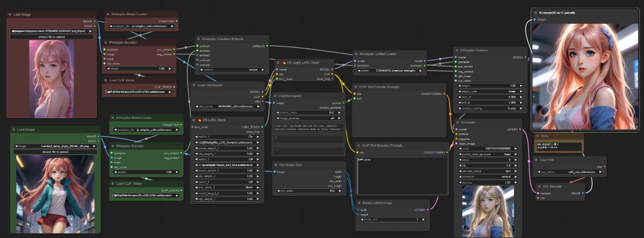This screenshot has height=238, width=644.
Task: Click choose file to upload in green Load Image
Action: click(55, 151)
